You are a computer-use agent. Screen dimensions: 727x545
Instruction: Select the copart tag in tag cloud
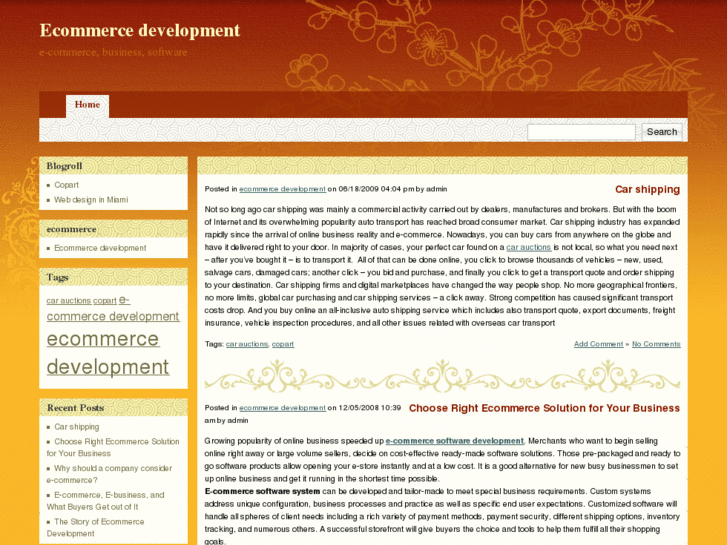[105, 301]
